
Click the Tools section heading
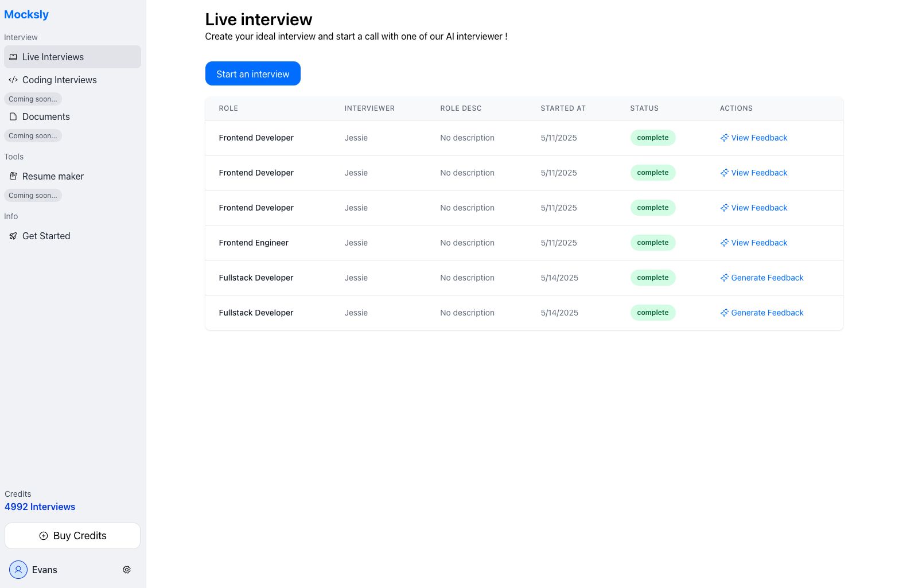14,157
